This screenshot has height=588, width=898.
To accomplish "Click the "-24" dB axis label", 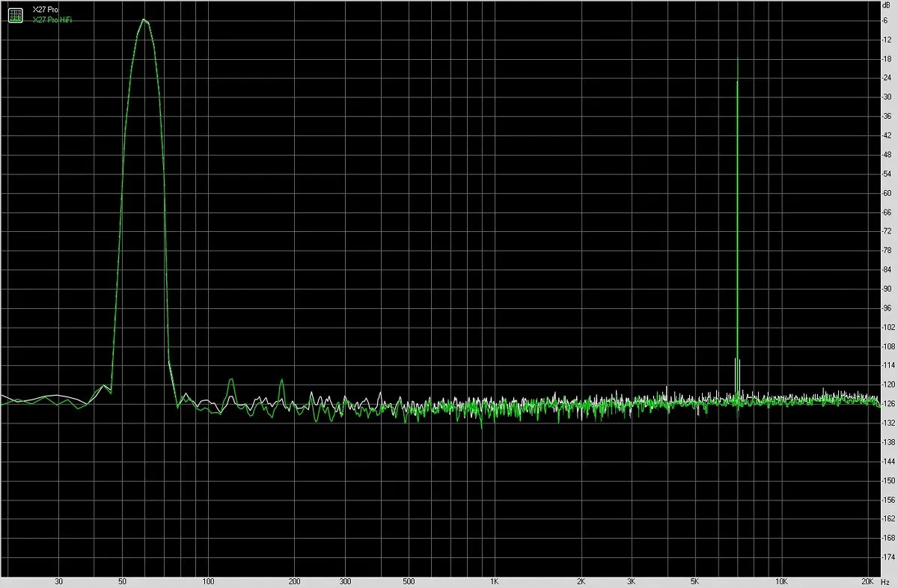I will click(x=887, y=78).
